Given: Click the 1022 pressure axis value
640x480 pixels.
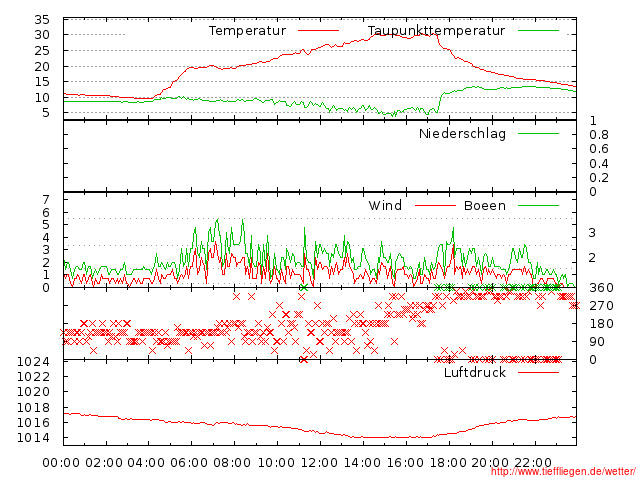Looking at the screenshot, I should [x=33, y=376].
